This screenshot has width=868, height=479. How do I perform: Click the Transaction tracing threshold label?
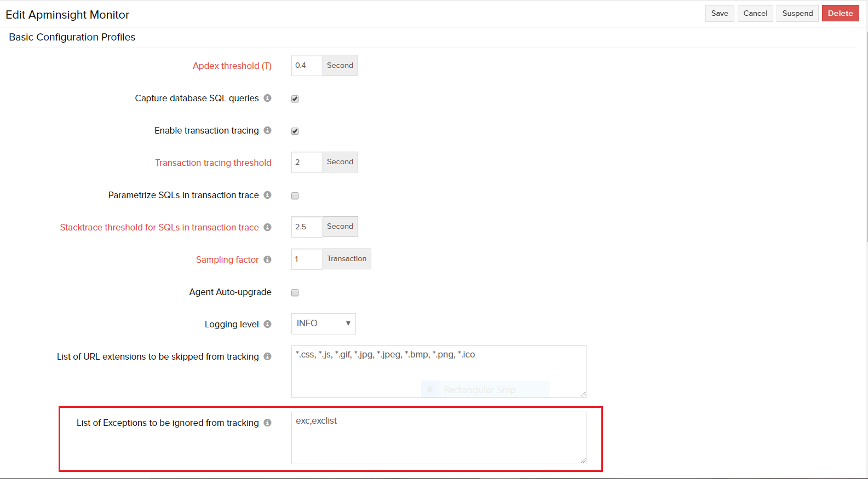click(x=213, y=163)
